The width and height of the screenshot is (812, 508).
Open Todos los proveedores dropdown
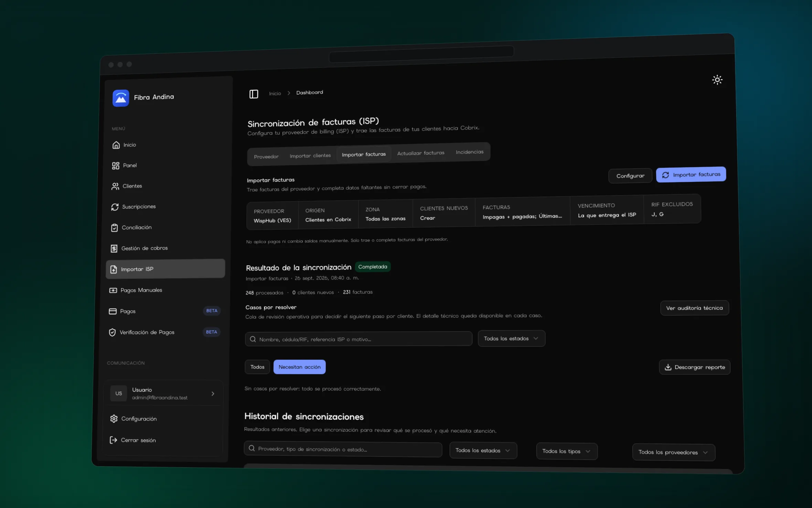click(673, 452)
